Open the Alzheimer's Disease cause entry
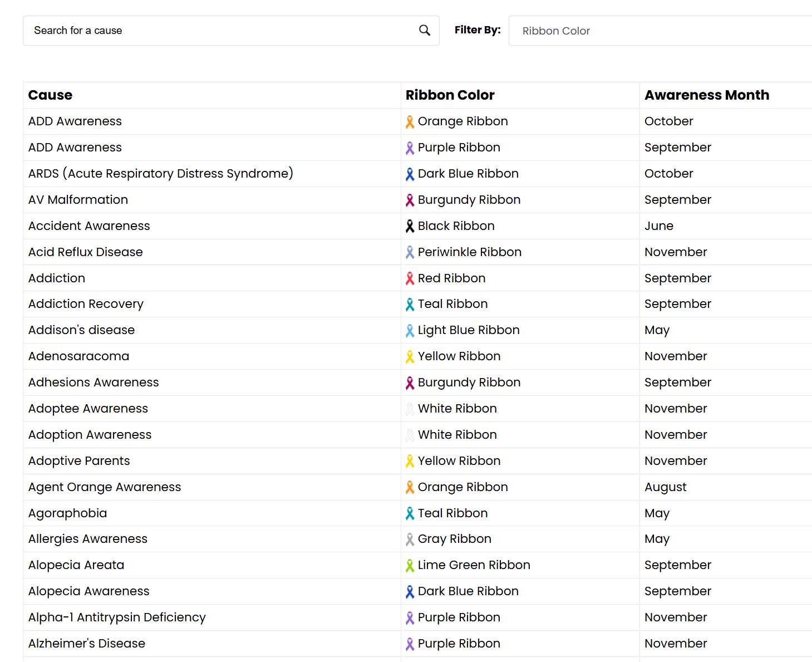This screenshot has height=662, width=812. point(87,644)
